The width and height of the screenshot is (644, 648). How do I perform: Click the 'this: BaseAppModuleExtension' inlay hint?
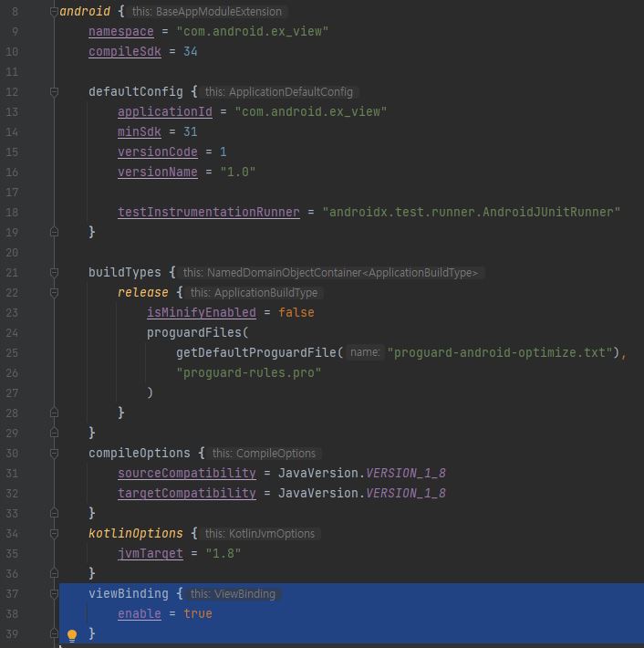[x=207, y=12]
